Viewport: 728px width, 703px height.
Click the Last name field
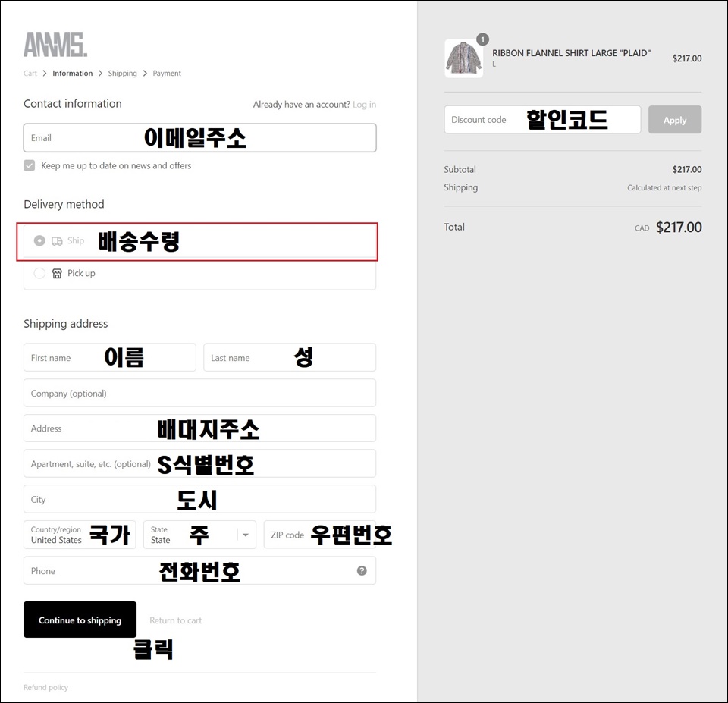click(x=289, y=357)
